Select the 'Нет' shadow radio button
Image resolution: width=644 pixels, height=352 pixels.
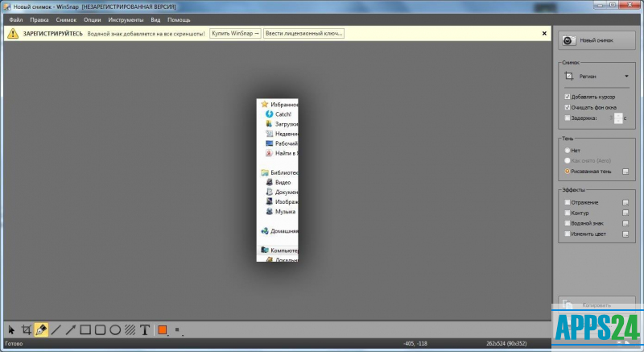pos(568,150)
